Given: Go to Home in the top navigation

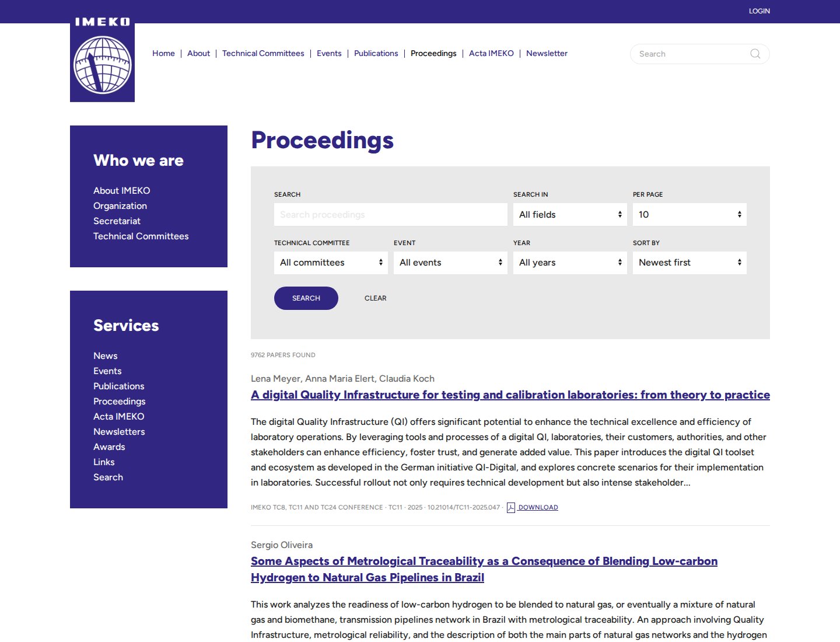Looking at the screenshot, I should (163, 53).
